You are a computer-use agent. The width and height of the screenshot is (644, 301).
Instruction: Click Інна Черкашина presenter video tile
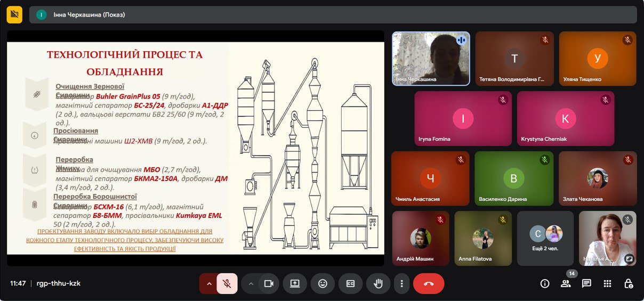[431, 58]
